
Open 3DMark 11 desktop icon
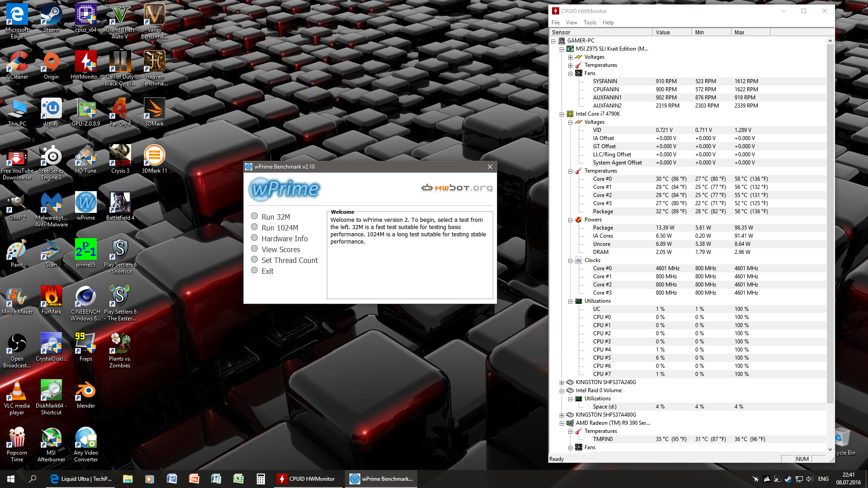(x=154, y=159)
